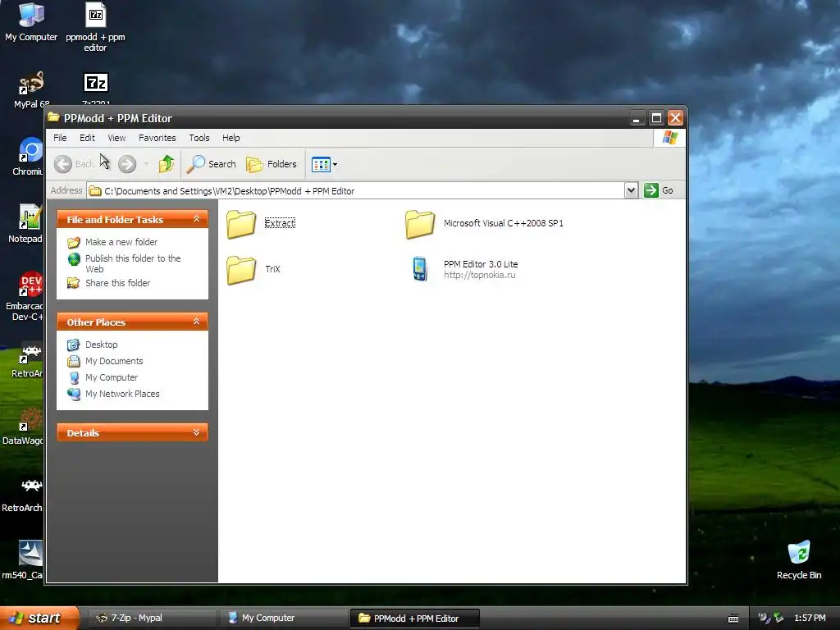840x630 pixels.
Task: Toggle the Folders pane button
Action: click(272, 164)
